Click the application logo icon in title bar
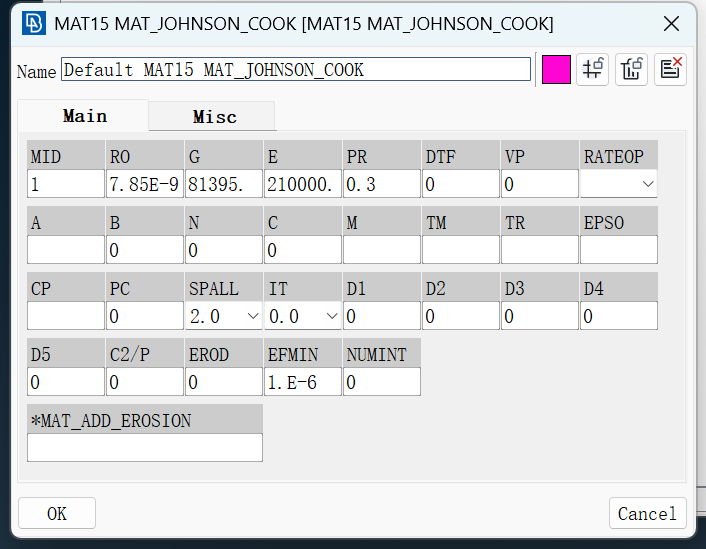This screenshot has width=706, height=549. [x=34, y=23]
